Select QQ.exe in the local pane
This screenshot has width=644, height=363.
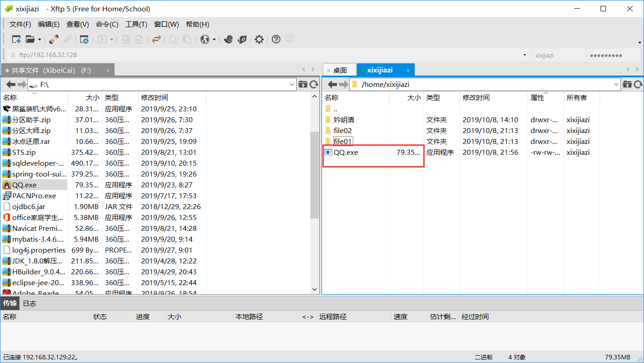point(24,185)
